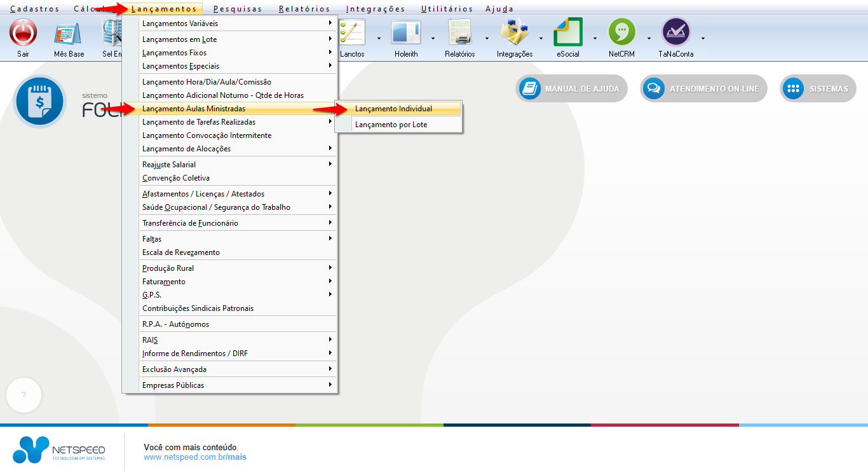Viewport: 868px width, 475px height.
Task: Open the eSocial toolbar icon
Action: (x=567, y=33)
